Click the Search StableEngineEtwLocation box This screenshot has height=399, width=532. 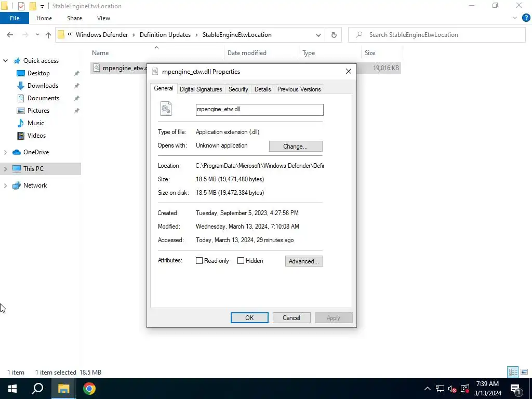tap(436, 35)
